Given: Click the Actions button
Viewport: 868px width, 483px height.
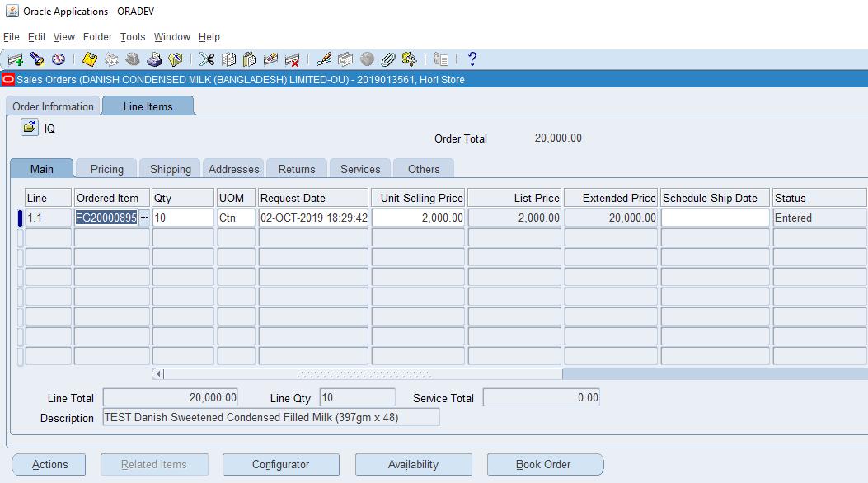Looking at the screenshot, I should point(49,464).
